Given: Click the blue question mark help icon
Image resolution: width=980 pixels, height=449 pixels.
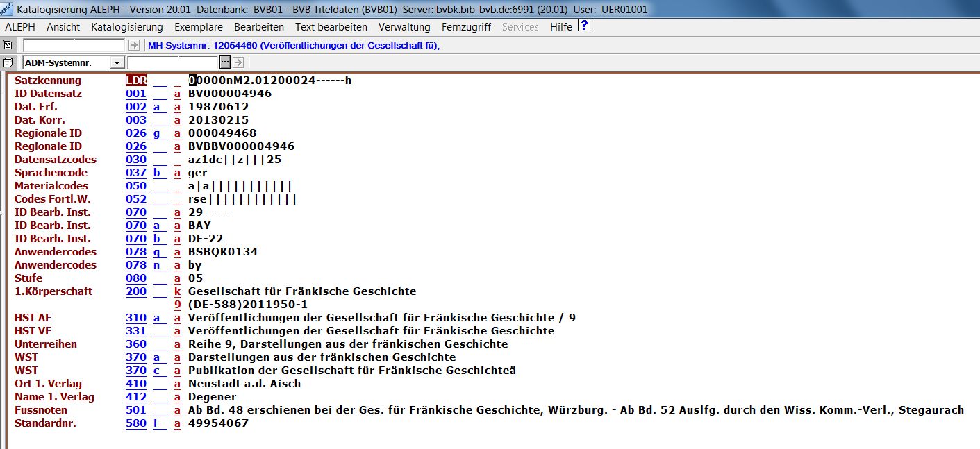Looking at the screenshot, I should pyautogui.click(x=584, y=26).
